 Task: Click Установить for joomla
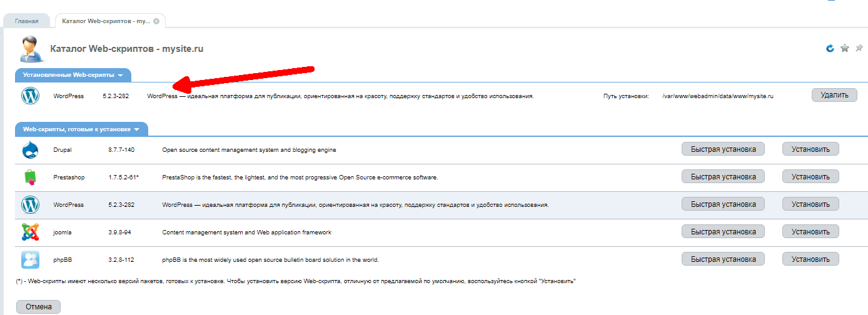(810, 232)
